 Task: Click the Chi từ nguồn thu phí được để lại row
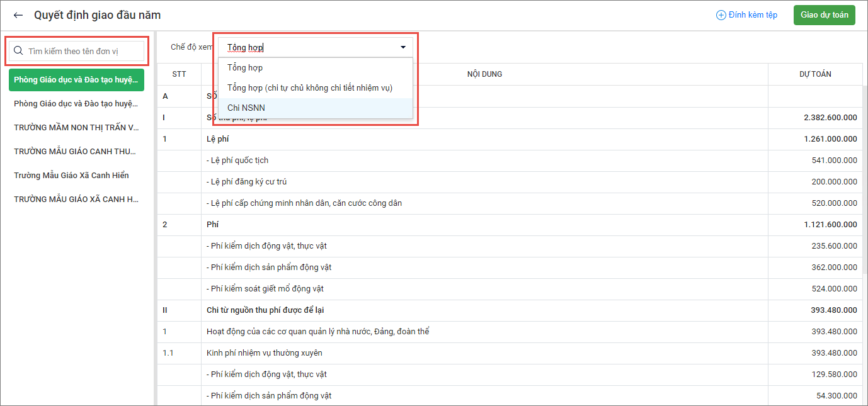point(265,310)
